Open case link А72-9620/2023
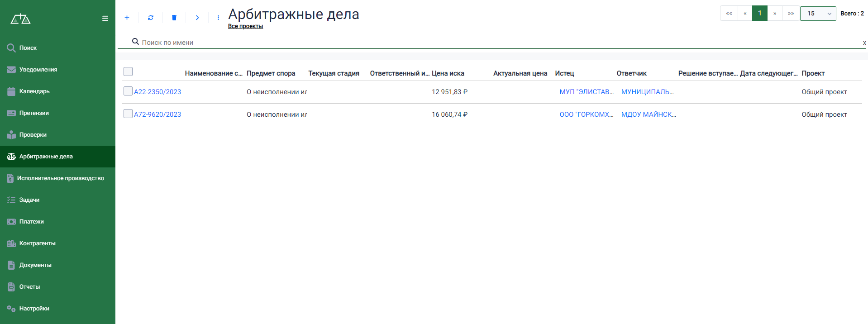The height and width of the screenshot is (324, 868). [x=157, y=114]
